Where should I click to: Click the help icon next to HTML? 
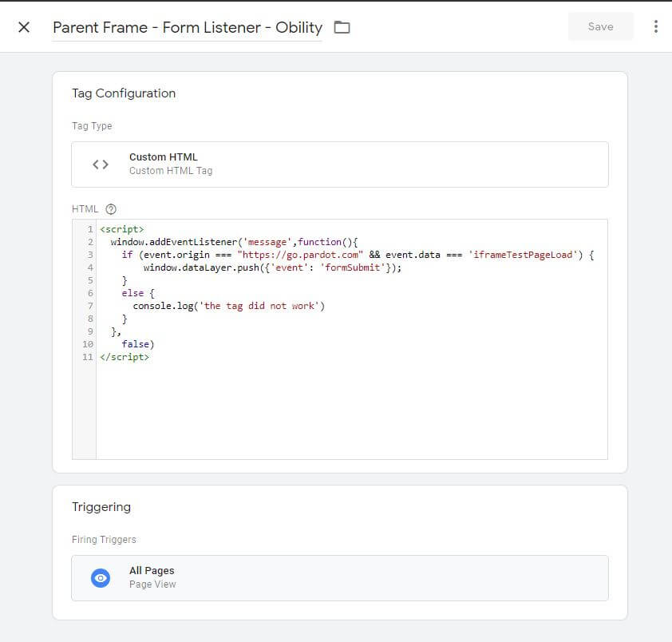111,209
